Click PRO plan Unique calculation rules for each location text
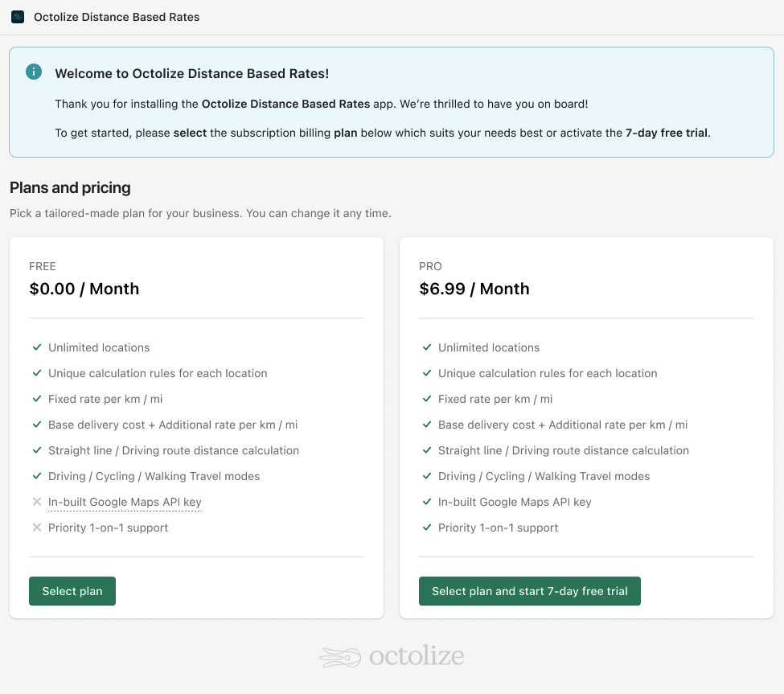784x694 pixels. 548,373
